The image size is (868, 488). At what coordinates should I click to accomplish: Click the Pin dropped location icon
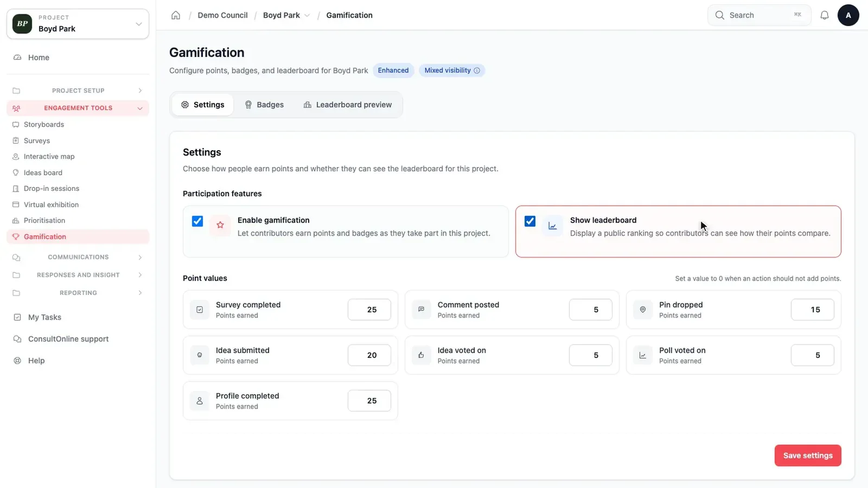pyautogui.click(x=643, y=310)
